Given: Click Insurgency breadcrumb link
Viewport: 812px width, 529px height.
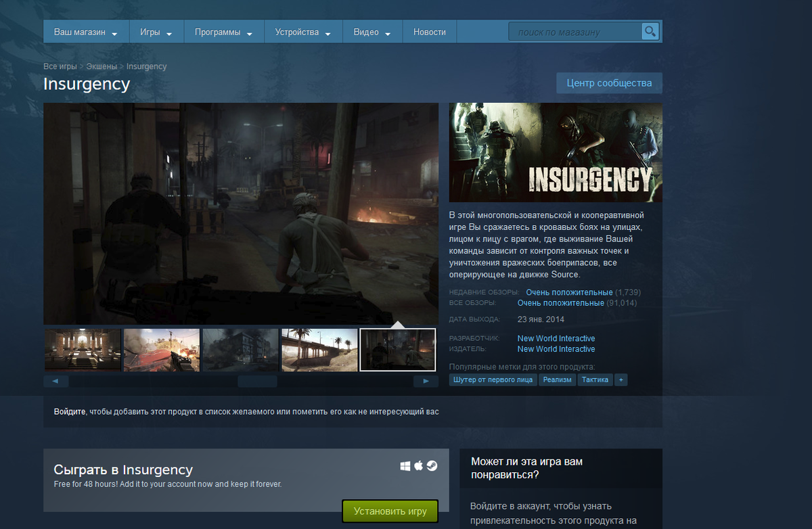Looking at the screenshot, I should (x=146, y=66).
